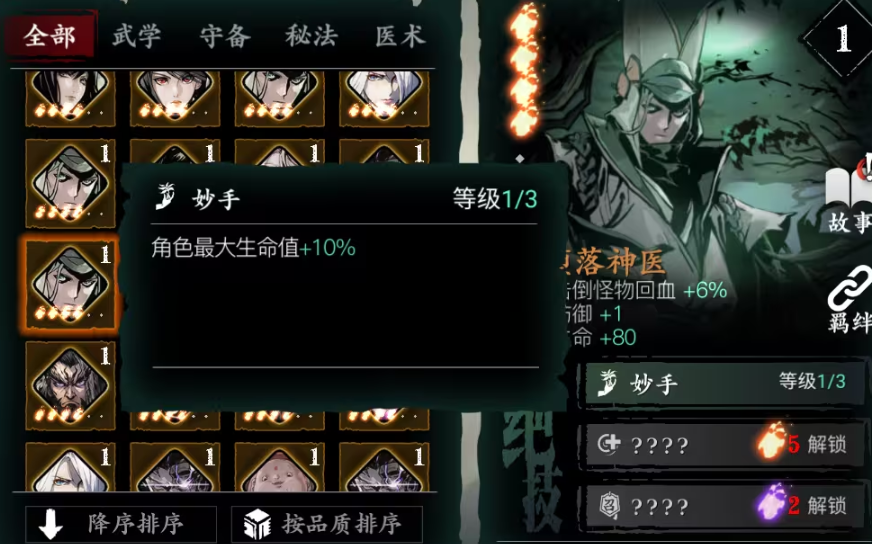Switch to the 武学 tab
Image resolution: width=872 pixels, height=544 pixels.
pyautogui.click(x=137, y=37)
